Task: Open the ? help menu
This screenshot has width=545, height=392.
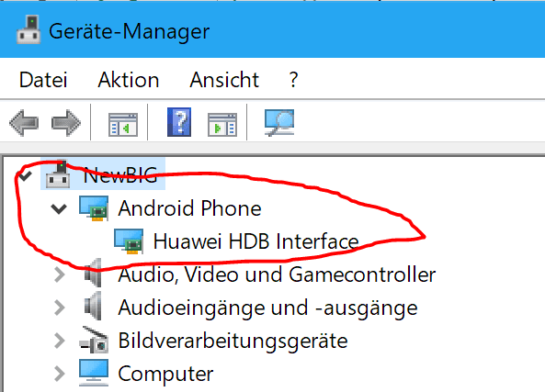Action: tap(294, 80)
